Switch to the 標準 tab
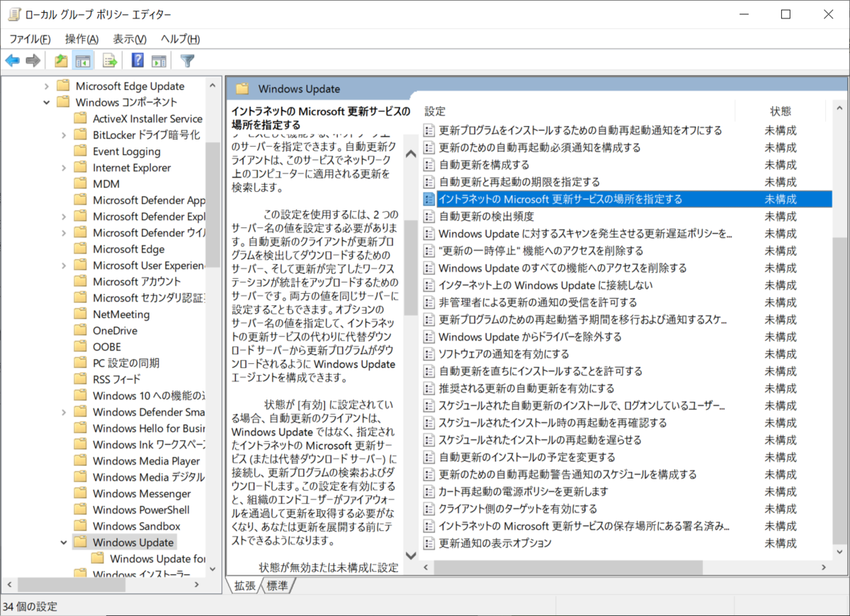The width and height of the screenshot is (850, 616). coord(275,586)
